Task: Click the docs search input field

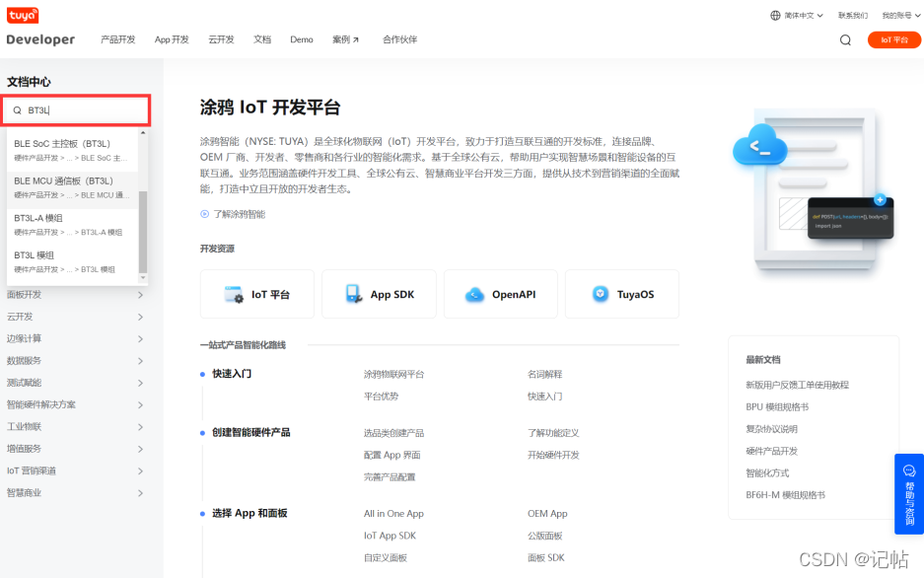Action: [77, 110]
